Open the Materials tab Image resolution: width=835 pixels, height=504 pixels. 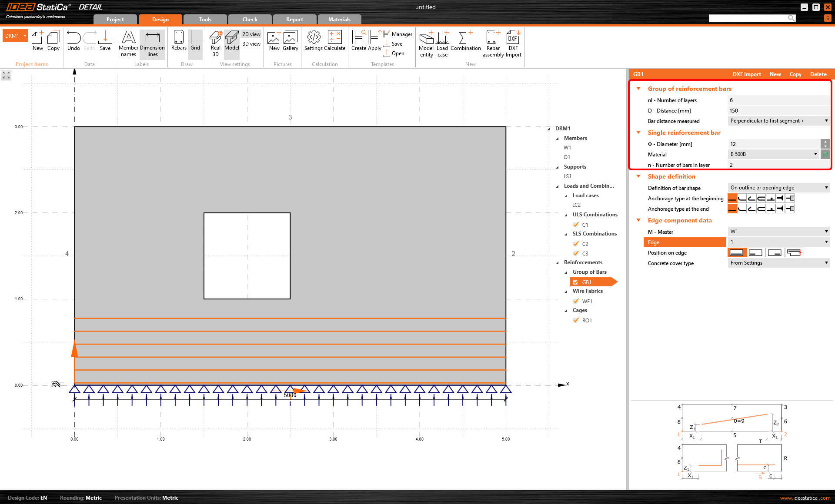[x=339, y=19]
